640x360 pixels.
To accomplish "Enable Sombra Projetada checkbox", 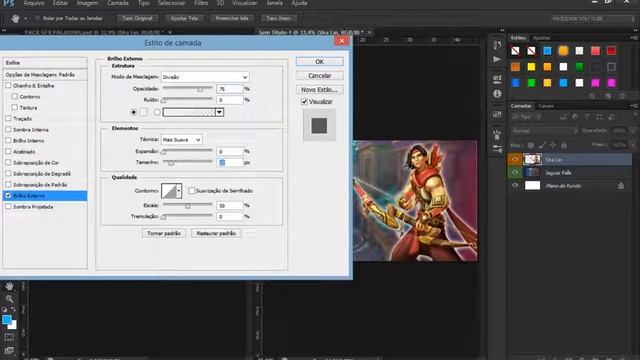I will 8,207.
